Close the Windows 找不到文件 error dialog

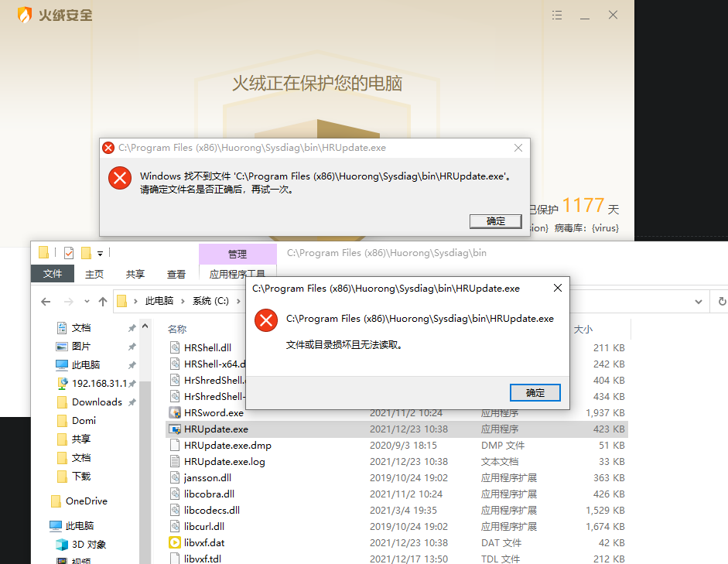[x=518, y=148]
